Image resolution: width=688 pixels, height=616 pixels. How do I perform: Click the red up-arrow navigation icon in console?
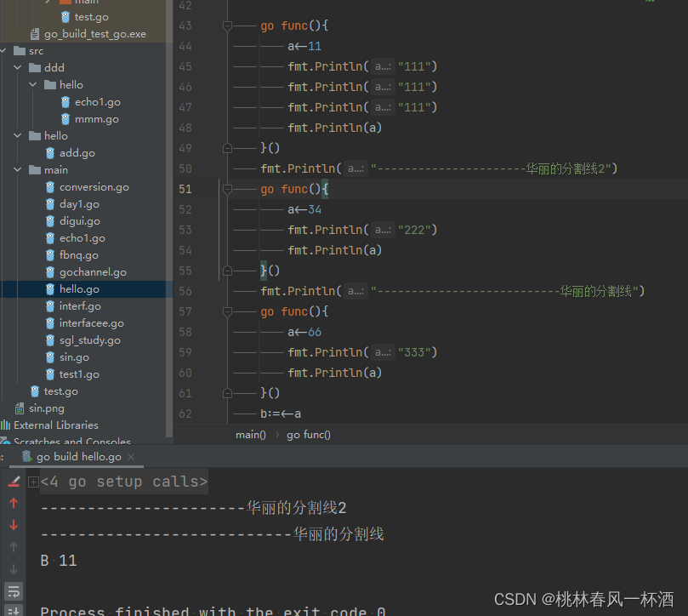[x=13, y=502]
